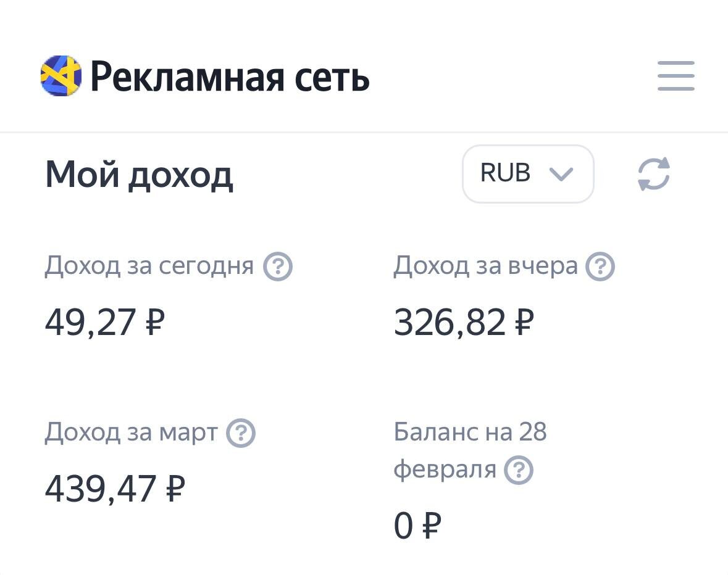Click the Баланс на 28 февраля label
Viewport: 728px width, 575px height.
coord(470,450)
